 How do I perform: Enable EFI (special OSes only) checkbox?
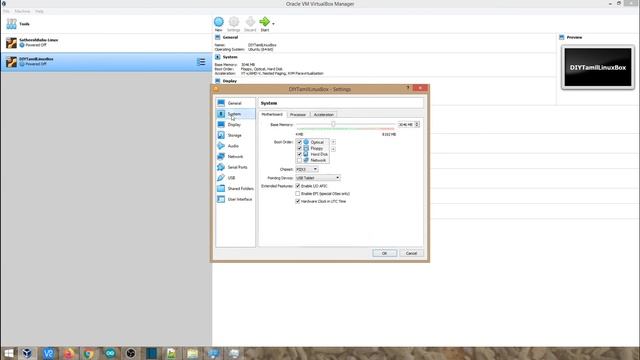[298, 193]
